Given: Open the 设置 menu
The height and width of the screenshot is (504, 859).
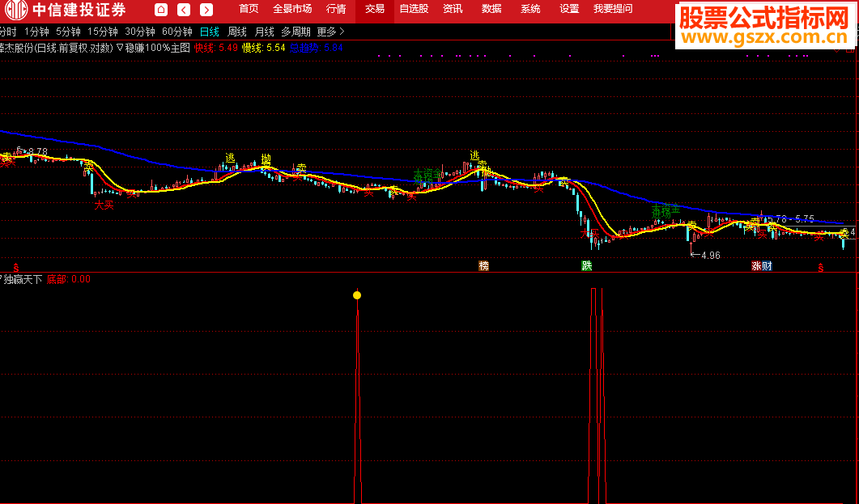Looking at the screenshot, I should 569,9.
